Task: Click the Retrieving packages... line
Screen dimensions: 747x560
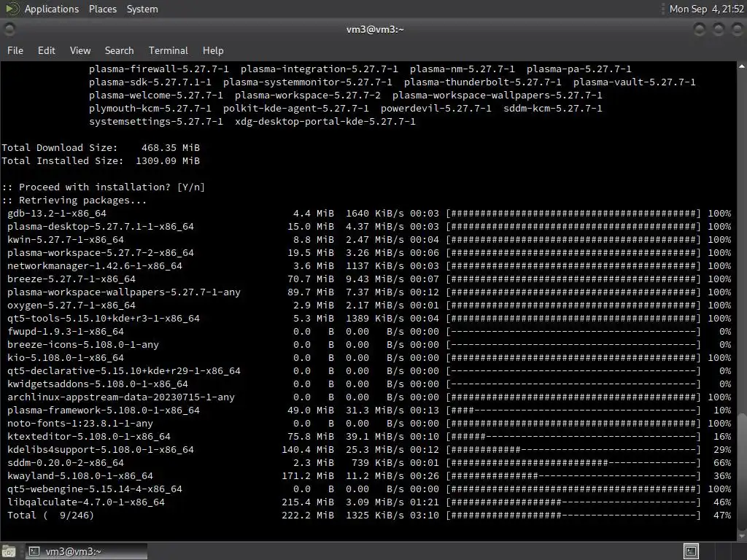Action: pos(74,200)
